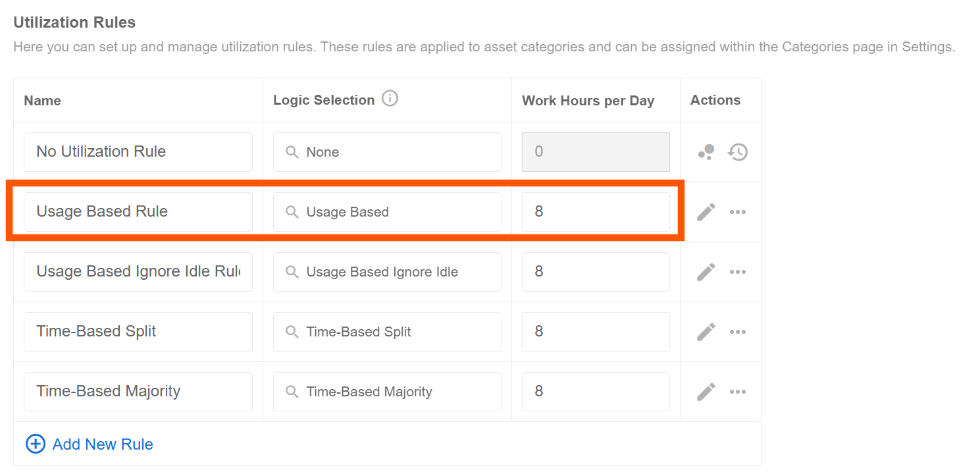Click the Add New Rule plus icon
This screenshot has height=476, width=980.
click(36, 444)
